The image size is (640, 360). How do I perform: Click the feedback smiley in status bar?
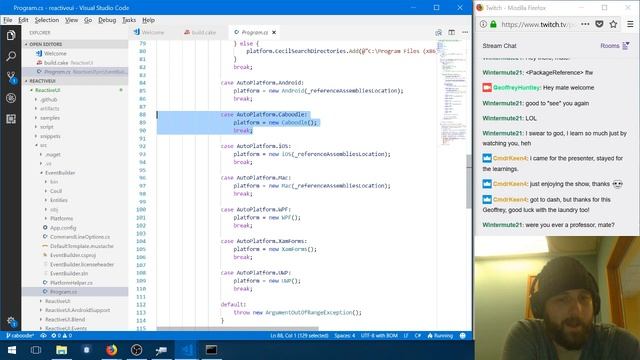click(462, 336)
